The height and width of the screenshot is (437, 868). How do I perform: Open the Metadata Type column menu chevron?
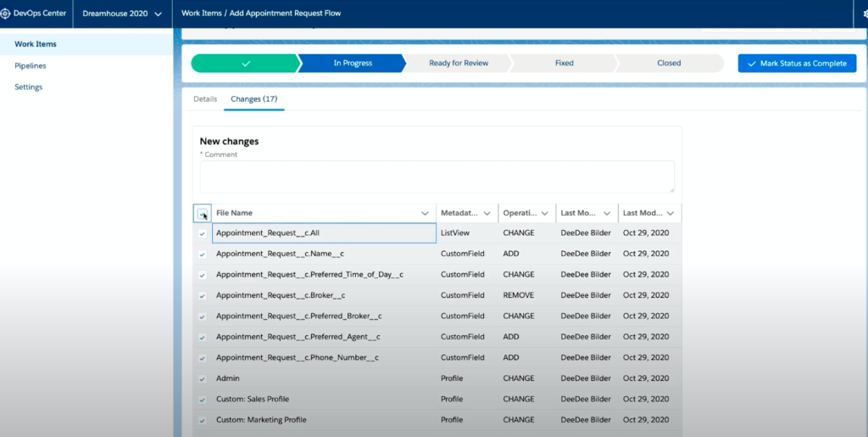(x=487, y=213)
